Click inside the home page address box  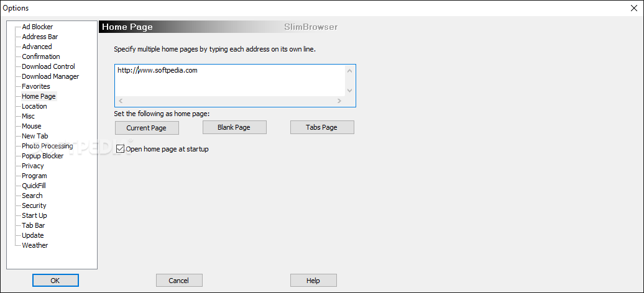click(230, 81)
